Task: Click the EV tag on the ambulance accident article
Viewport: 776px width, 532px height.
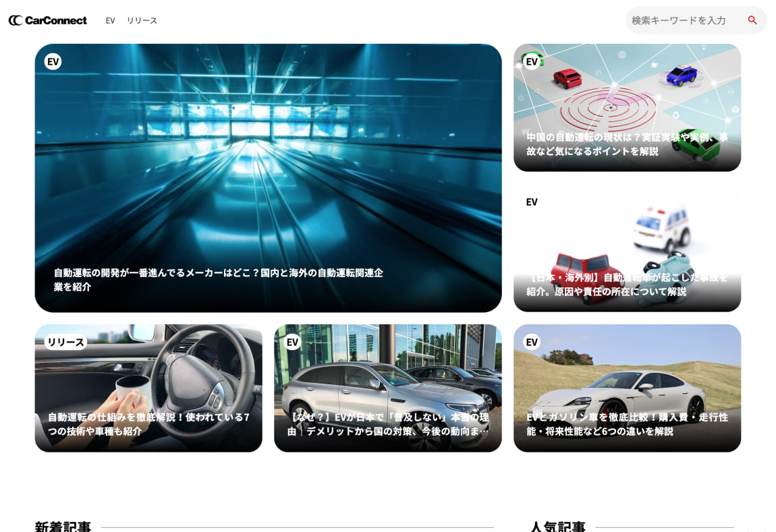Action: (x=532, y=202)
